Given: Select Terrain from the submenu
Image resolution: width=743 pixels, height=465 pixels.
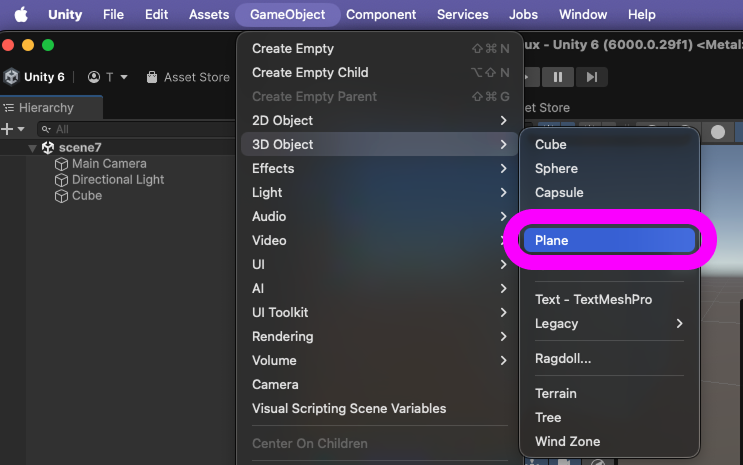Looking at the screenshot, I should coord(556,393).
